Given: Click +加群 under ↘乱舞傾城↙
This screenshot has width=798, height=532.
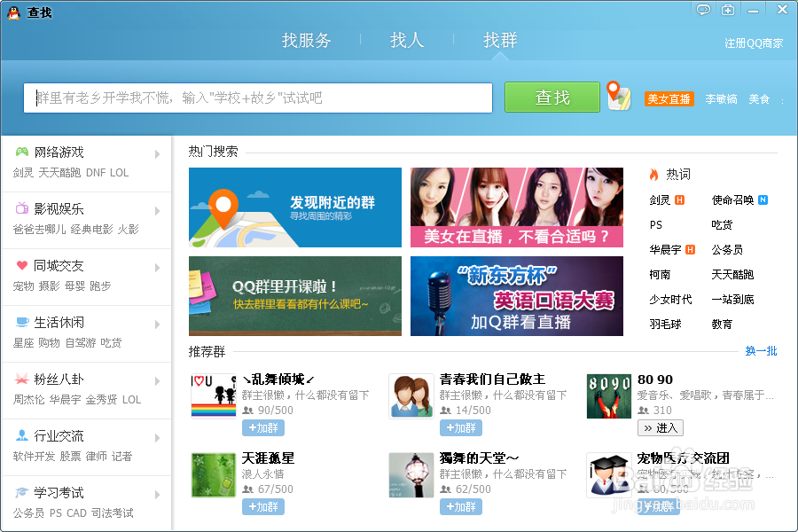Looking at the screenshot, I should (x=263, y=428).
